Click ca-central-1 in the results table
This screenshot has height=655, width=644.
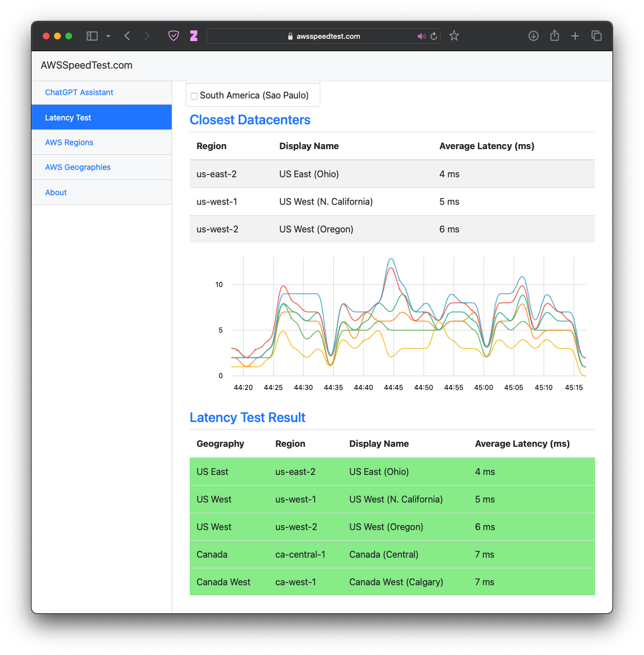tap(300, 554)
